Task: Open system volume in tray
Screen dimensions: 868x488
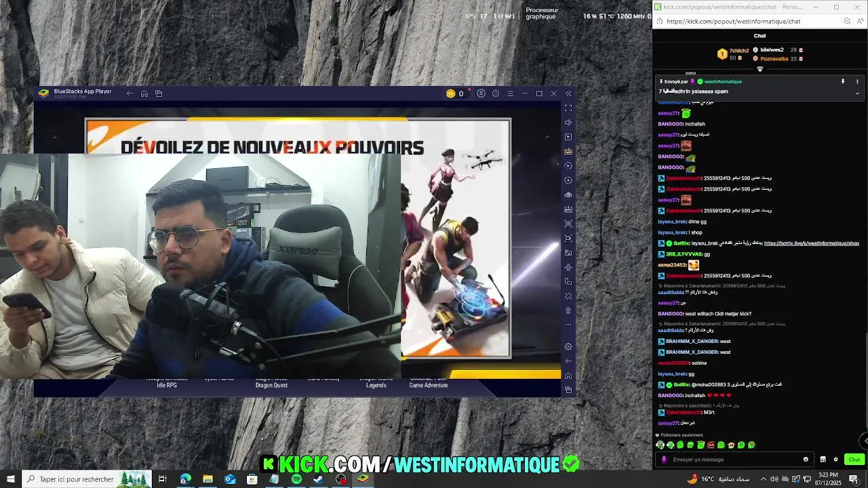Action: [774, 479]
